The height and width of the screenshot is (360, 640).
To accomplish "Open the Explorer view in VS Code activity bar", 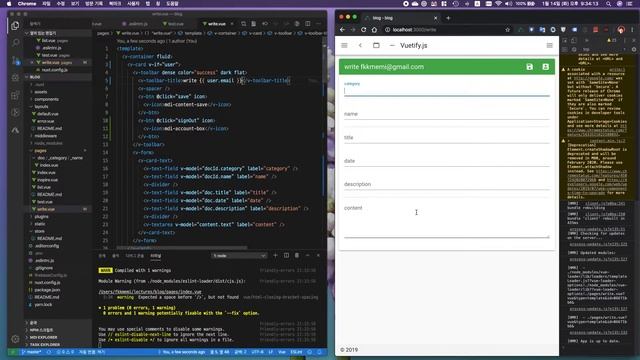I will click(x=15, y=26).
